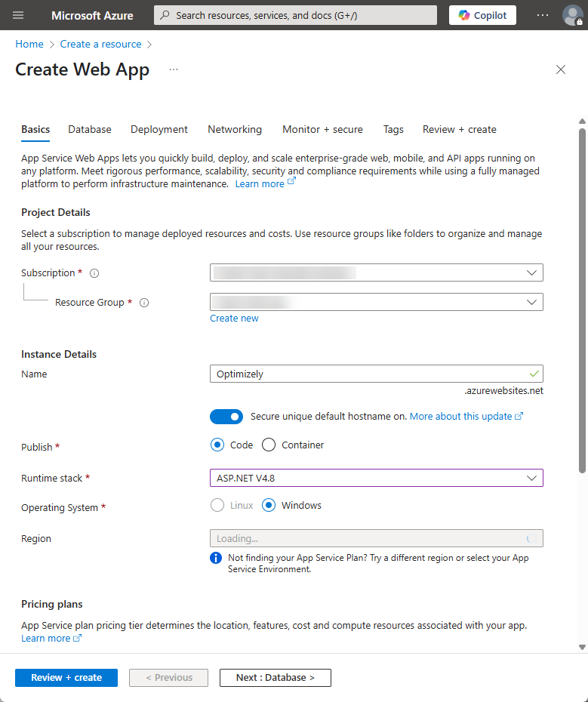Open the hamburger portal menu
588x702 pixels.
[x=18, y=15]
